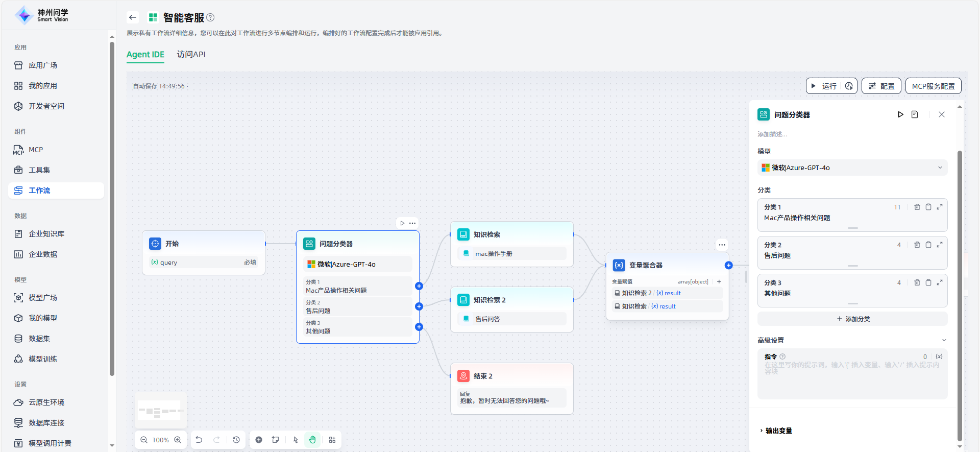Screen dimensions: 980x452
Task: Switch to the 访问API tab
Action: point(191,55)
